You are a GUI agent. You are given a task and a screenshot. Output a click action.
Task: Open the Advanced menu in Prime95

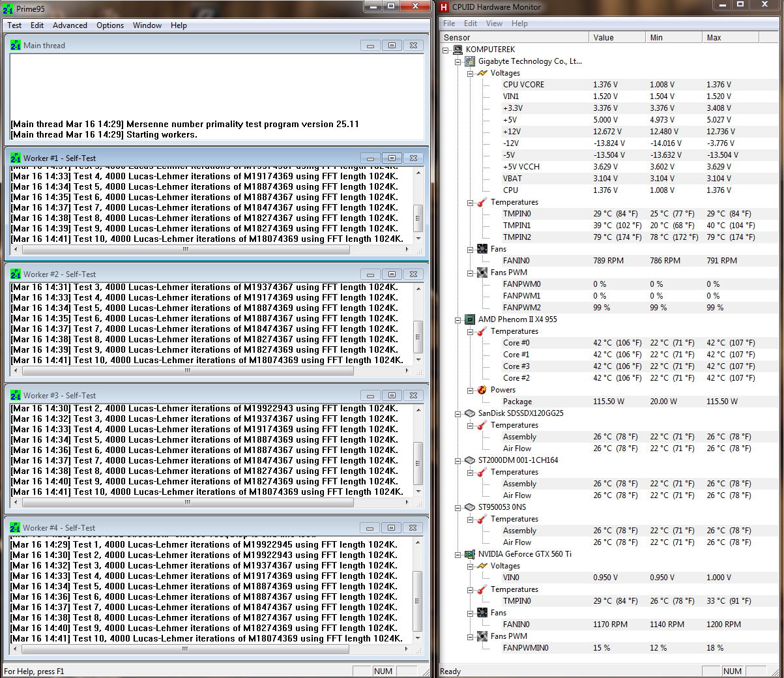tap(70, 25)
